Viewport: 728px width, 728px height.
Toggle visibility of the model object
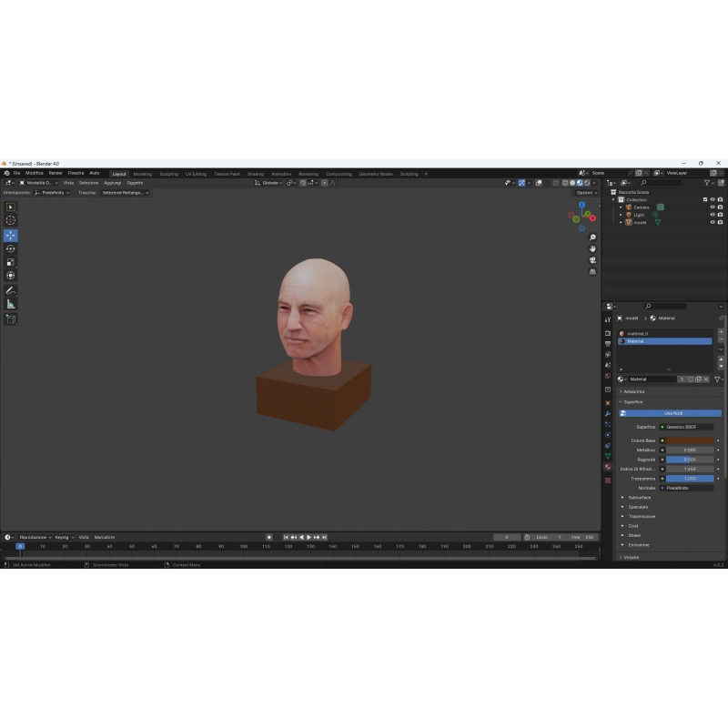(x=713, y=222)
